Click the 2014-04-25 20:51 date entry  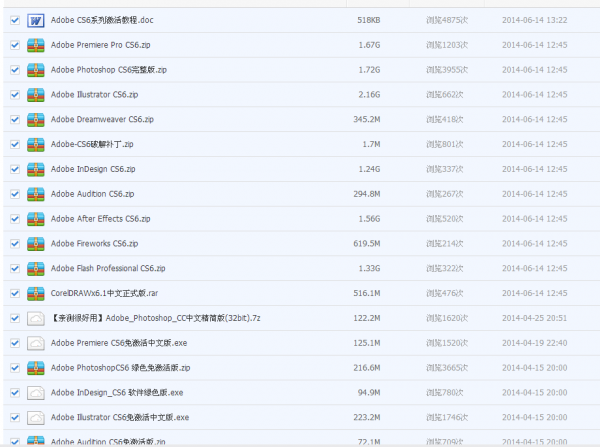(x=535, y=318)
